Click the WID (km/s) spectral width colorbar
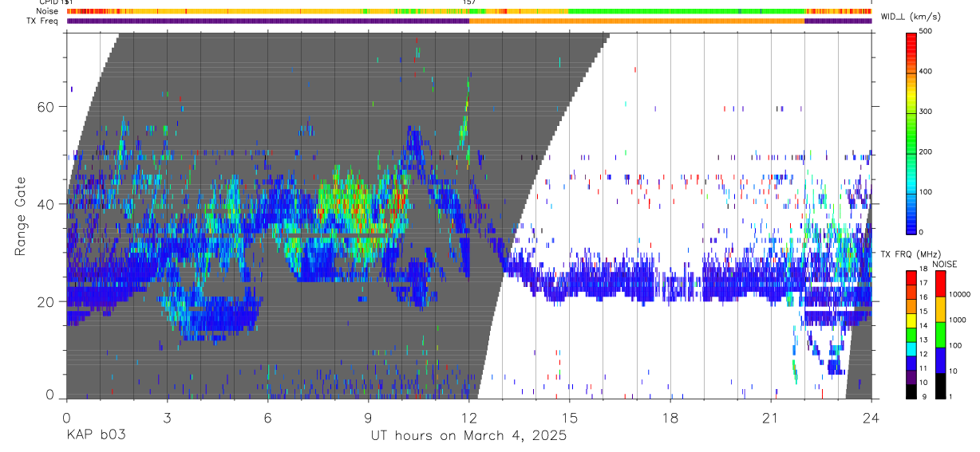The image size is (980, 452). 911,132
